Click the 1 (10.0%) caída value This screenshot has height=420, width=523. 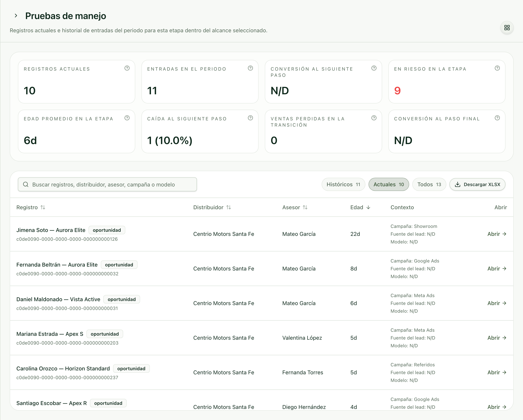coord(170,141)
